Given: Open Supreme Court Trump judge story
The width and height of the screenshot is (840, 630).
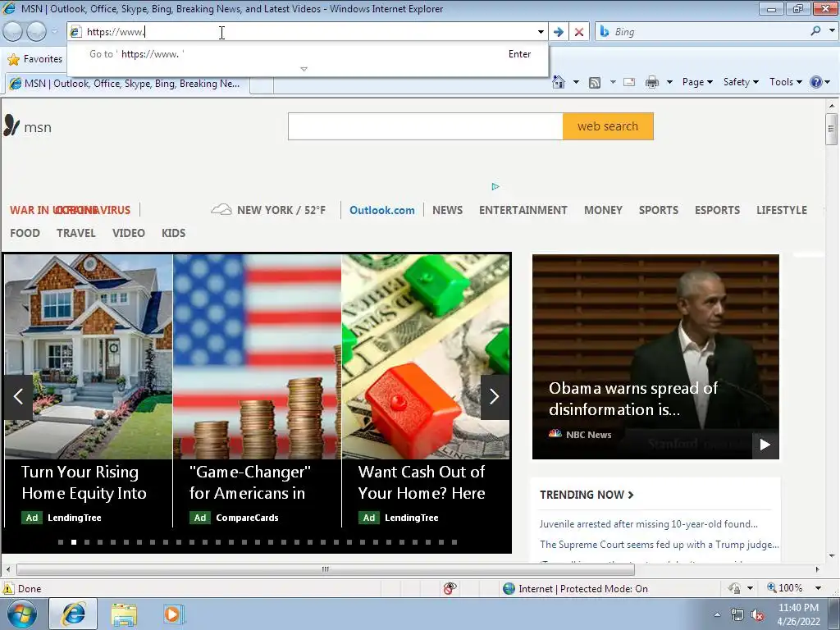Looking at the screenshot, I should [x=659, y=545].
